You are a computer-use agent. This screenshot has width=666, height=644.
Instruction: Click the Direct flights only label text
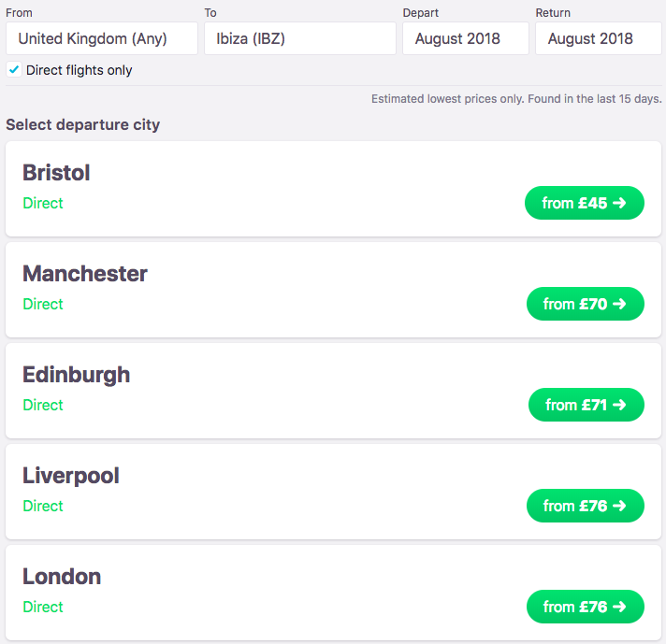pyautogui.click(x=79, y=70)
